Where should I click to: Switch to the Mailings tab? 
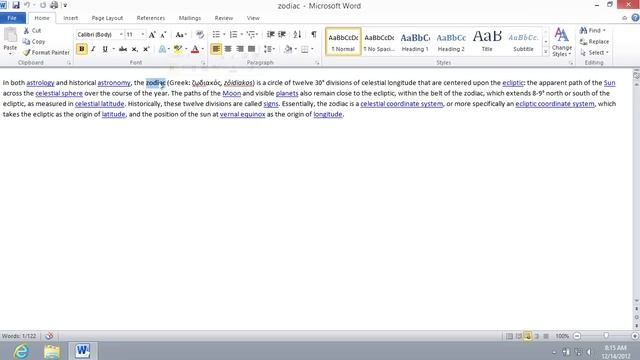[x=190, y=18]
